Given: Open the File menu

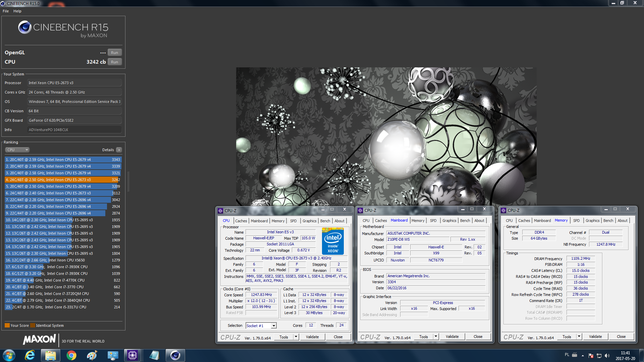Looking at the screenshot, I should click(6, 11).
